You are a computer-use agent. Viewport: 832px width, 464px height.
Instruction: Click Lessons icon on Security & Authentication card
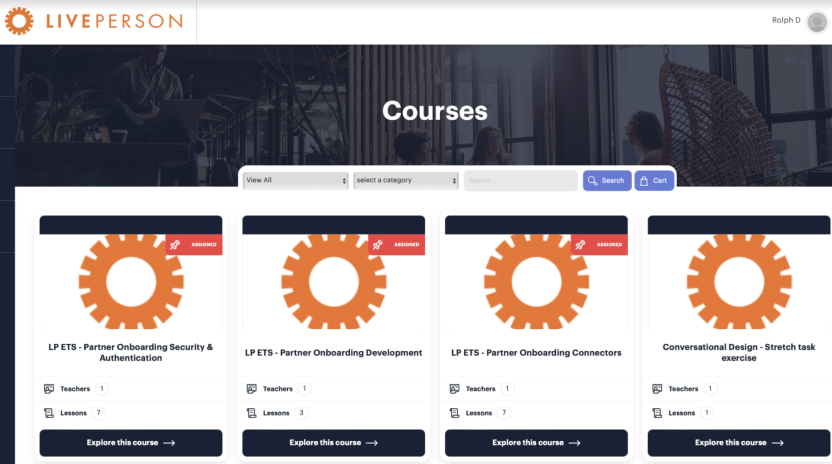point(49,413)
